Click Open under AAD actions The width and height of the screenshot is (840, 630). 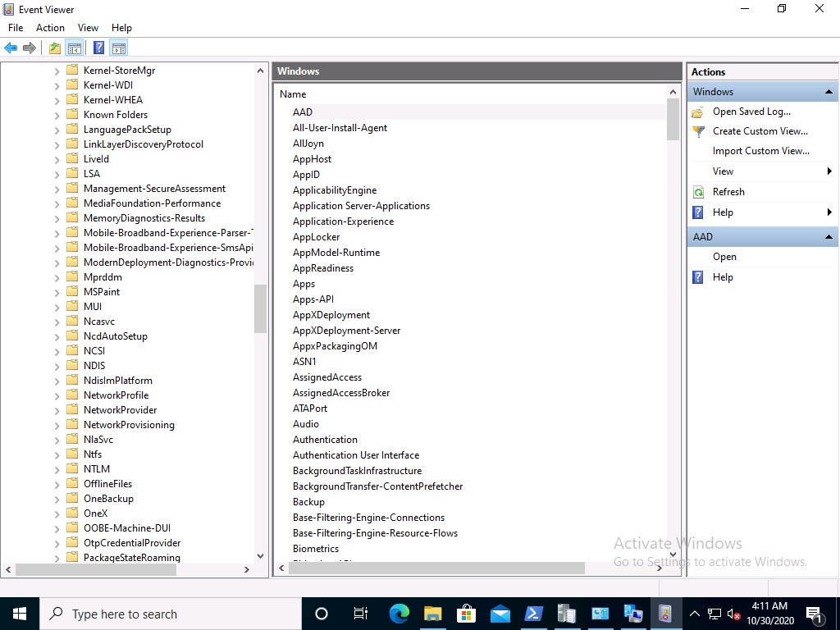(724, 257)
